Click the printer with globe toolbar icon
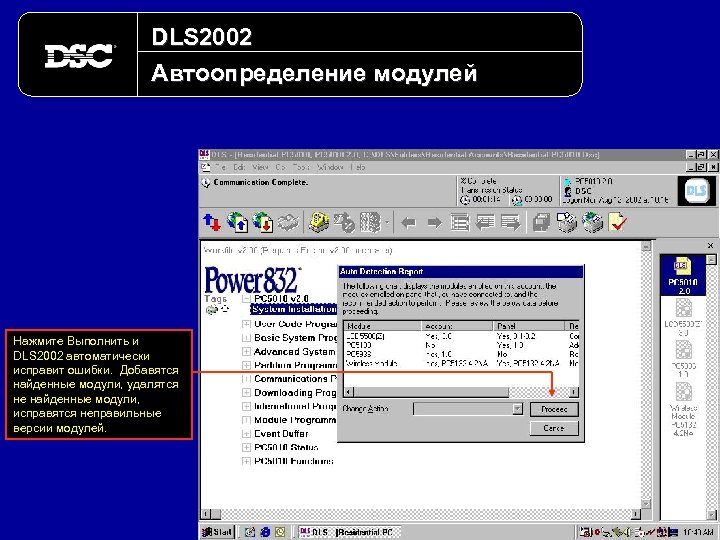This screenshot has width=720, height=540. pyautogui.click(x=592, y=223)
